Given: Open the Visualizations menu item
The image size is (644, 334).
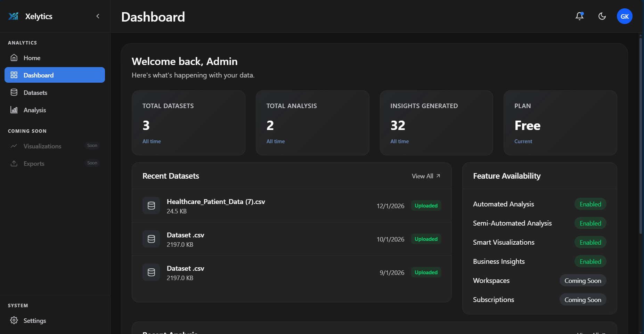Looking at the screenshot, I should (x=42, y=146).
